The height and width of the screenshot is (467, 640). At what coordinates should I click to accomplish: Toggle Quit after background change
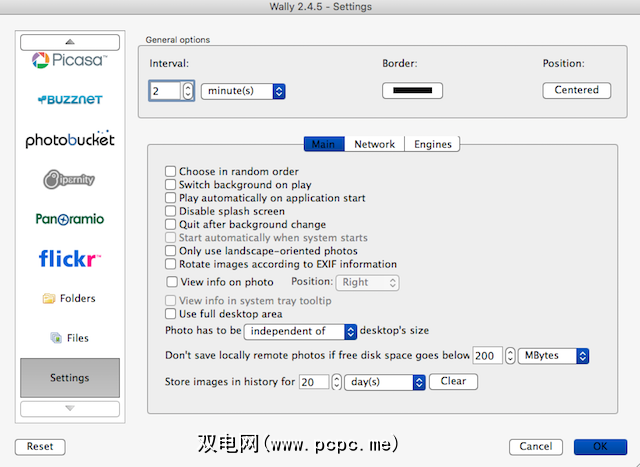pyautogui.click(x=170, y=224)
